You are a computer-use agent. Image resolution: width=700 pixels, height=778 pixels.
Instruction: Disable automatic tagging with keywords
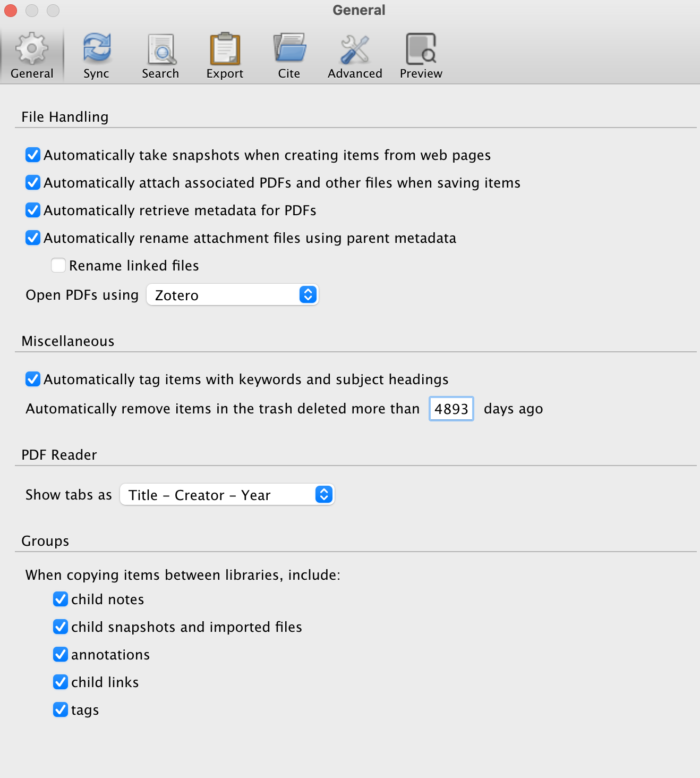[x=32, y=379]
